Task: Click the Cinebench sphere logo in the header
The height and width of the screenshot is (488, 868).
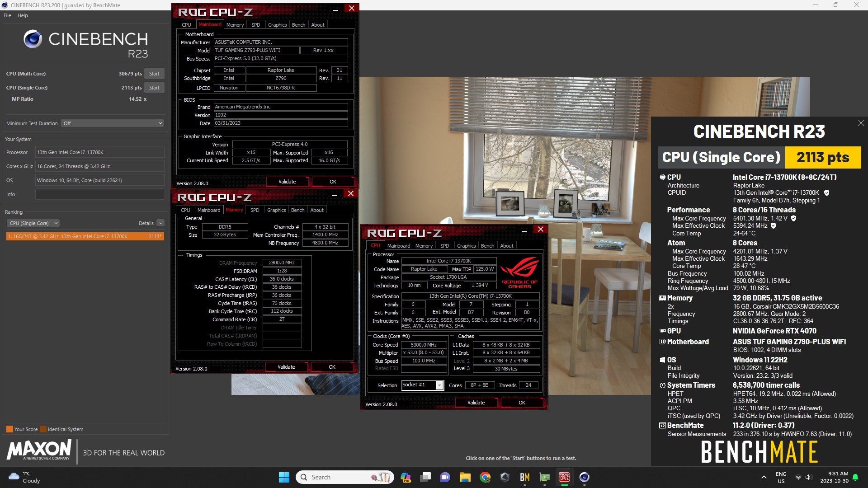Action: pos(33,39)
